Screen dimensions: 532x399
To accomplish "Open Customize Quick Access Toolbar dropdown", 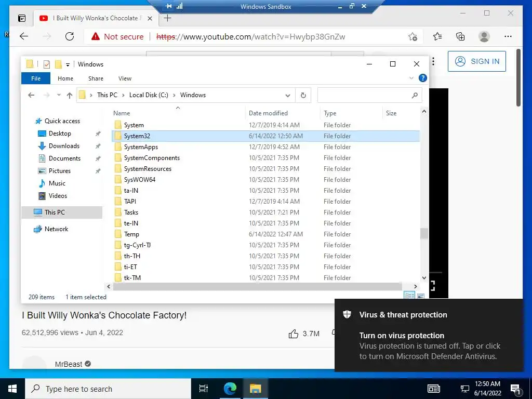I will point(68,64).
